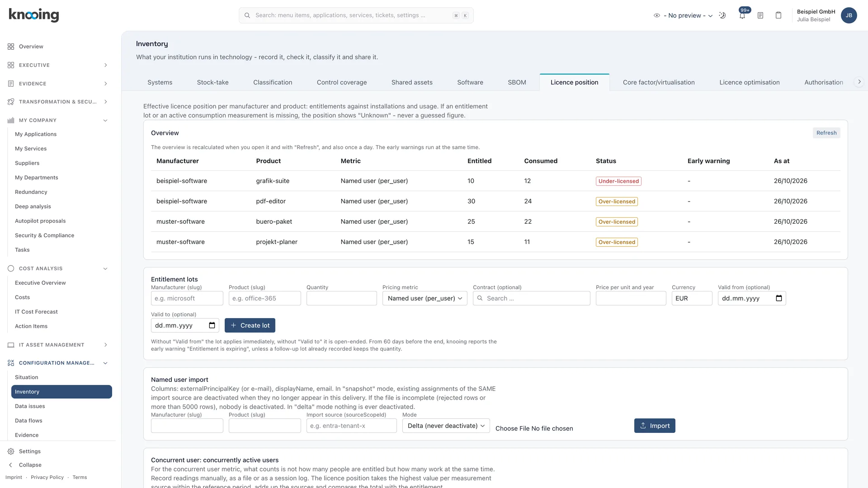868x488 pixels.
Task: Switch to the Classification tab
Action: pos(273,82)
